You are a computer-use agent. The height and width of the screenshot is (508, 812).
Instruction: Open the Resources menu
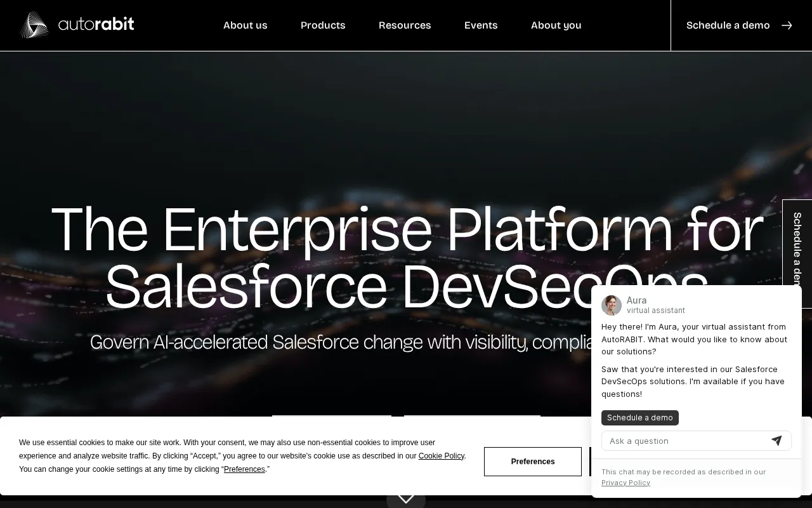405,25
